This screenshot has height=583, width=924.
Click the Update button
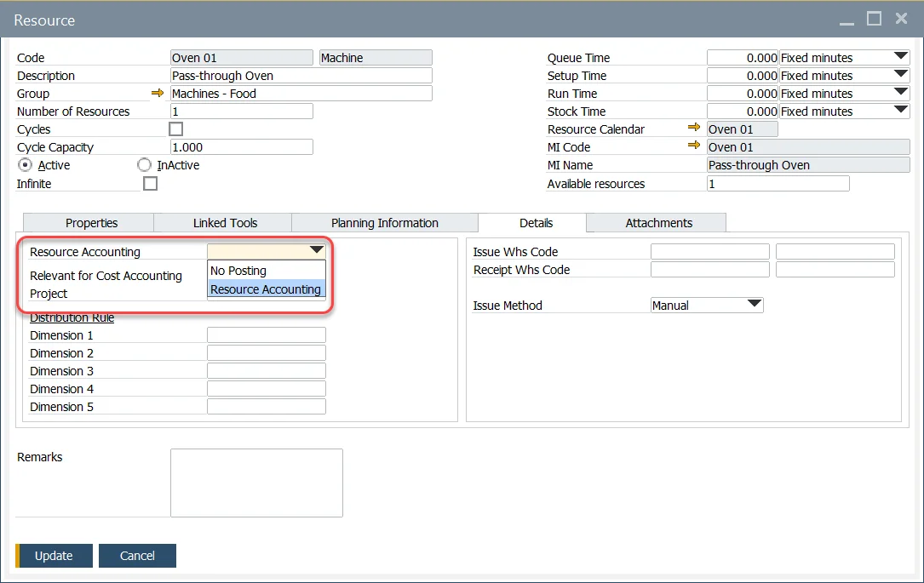coord(54,555)
